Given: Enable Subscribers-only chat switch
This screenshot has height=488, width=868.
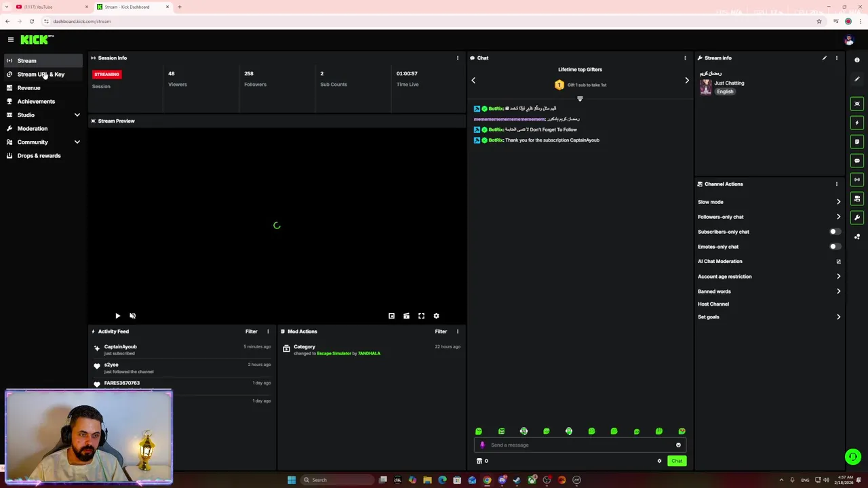Looking at the screenshot, I should coord(835,232).
